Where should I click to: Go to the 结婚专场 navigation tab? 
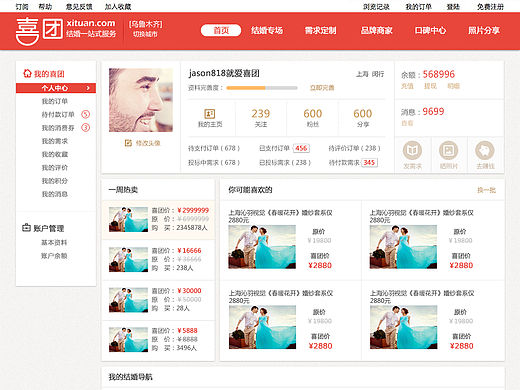pos(267,30)
